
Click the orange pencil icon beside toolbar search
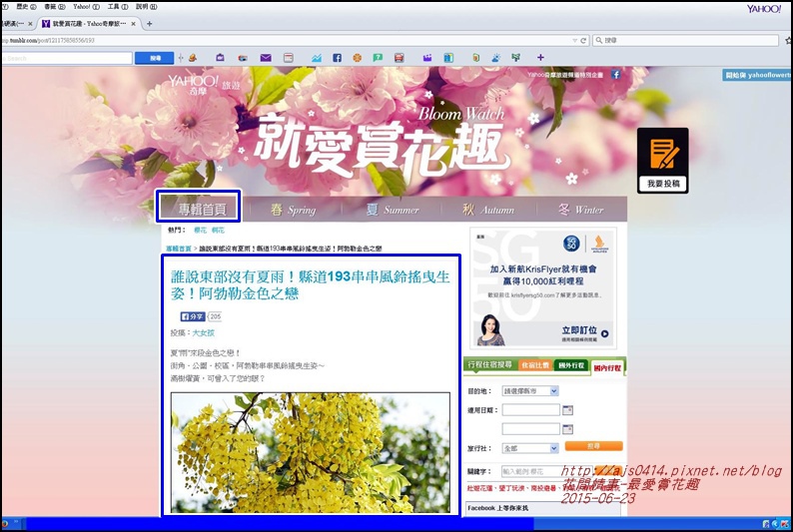(x=192, y=58)
